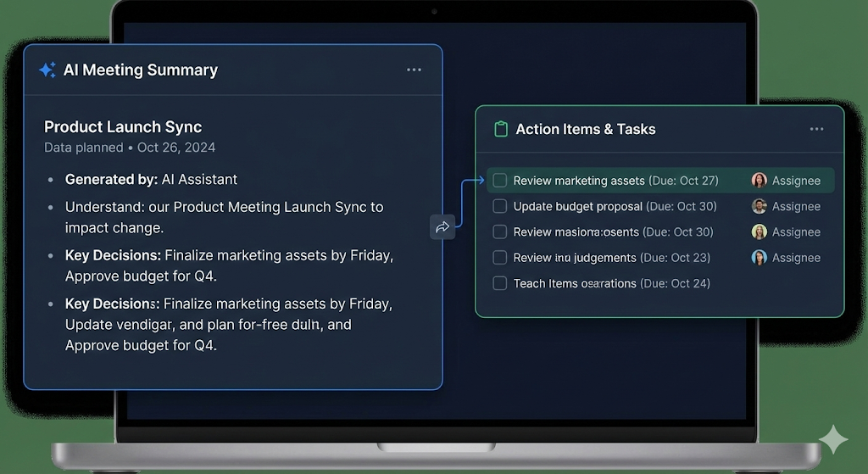Open the AI Meeting Summary three-dot menu
The height and width of the screenshot is (474, 868).
coord(414,70)
